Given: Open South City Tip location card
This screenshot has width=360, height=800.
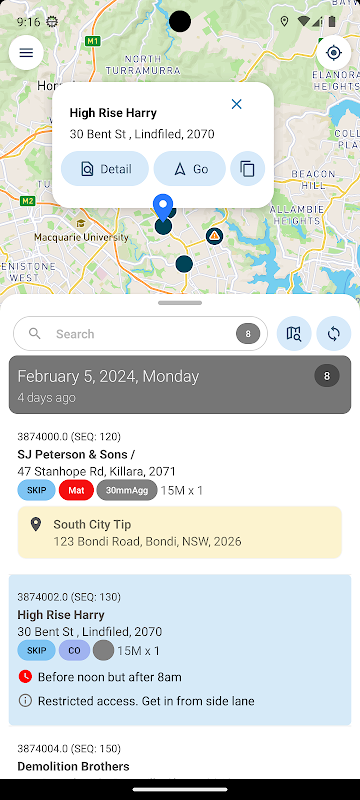Looking at the screenshot, I should point(180,532).
